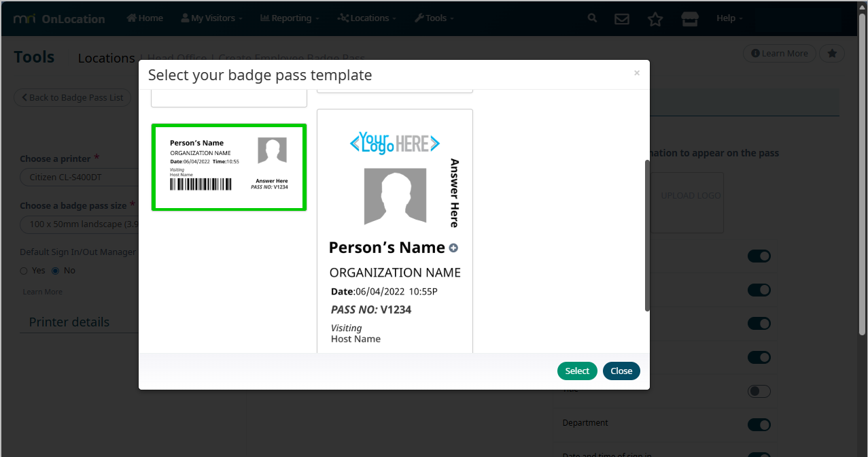Select the Yes radio for Default Sign In/Out Manager
This screenshot has height=457, width=868.
click(24, 271)
